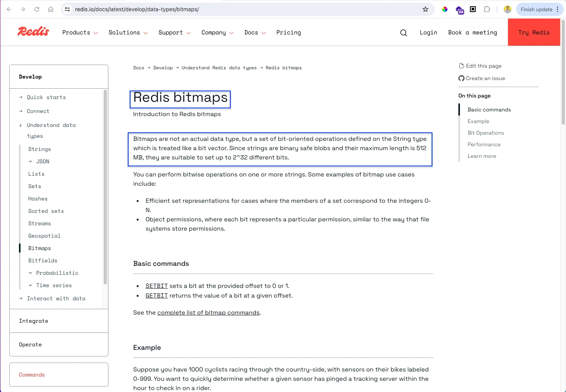The width and height of the screenshot is (566, 392).
Task: Open the extension icon with 24 badge
Action: pos(460,10)
